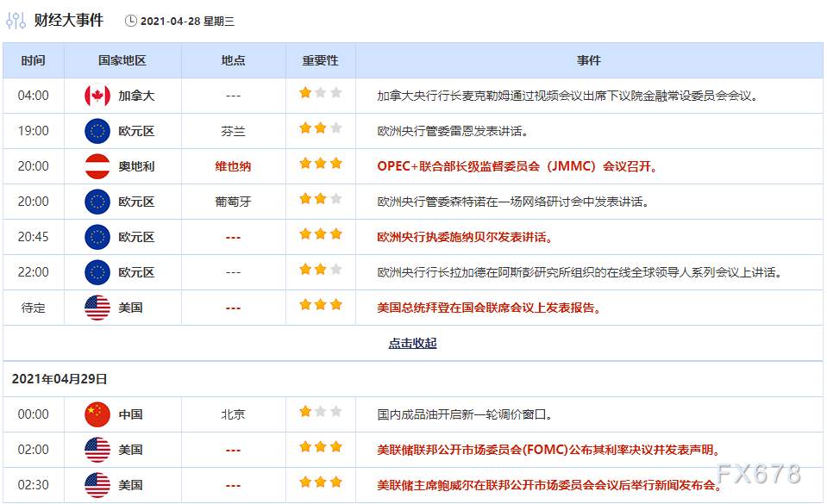The image size is (827, 504).
Task: Click the one-star rating in the 中国 row
Action: [x=321, y=412]
